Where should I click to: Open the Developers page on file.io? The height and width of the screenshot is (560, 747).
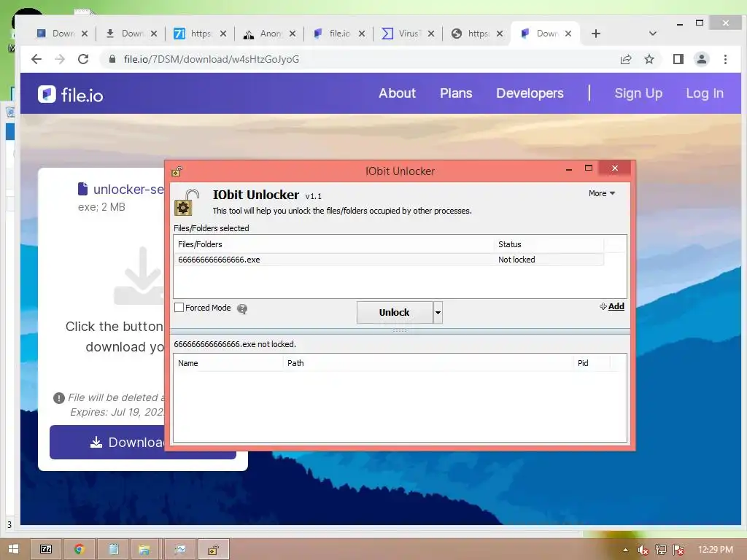(x=530, y=93)
